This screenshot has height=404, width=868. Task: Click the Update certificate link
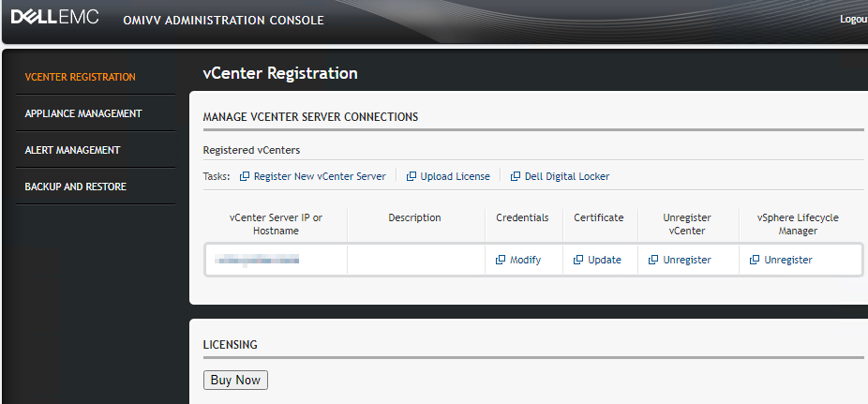[x=605, y=260]
